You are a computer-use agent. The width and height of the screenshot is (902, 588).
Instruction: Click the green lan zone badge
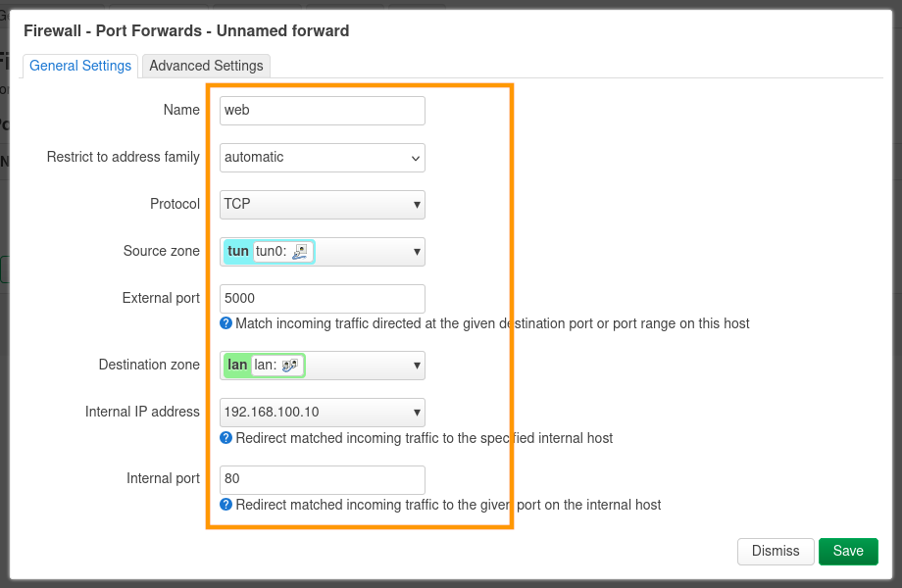pyautogui.click(x=237, y=366)
